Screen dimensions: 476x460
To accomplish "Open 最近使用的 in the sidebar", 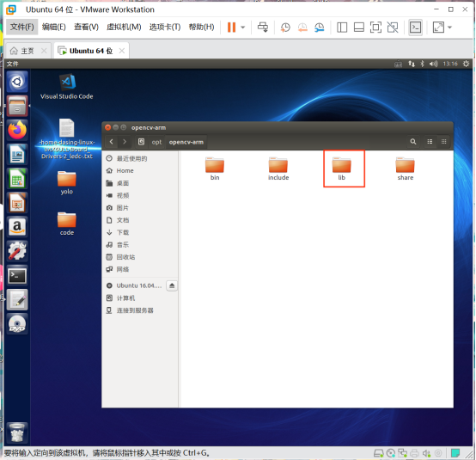I will pyautogui.click(x=140, y=158).
